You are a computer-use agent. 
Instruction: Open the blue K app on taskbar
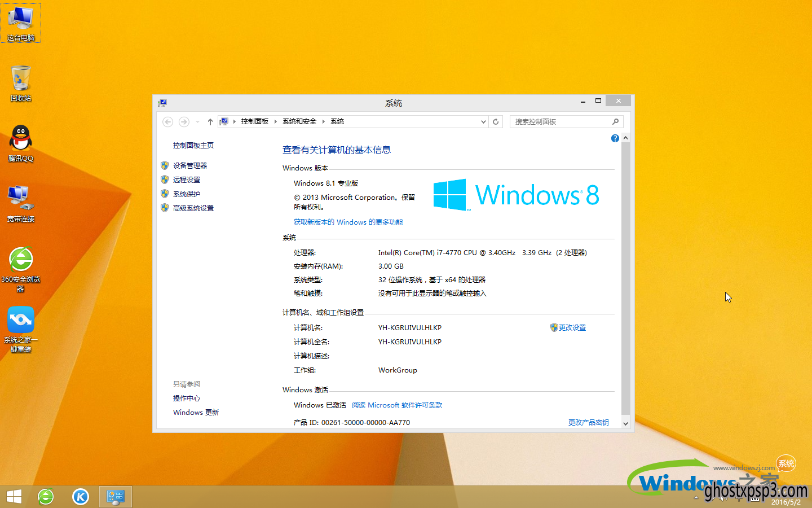pos(81,497)
